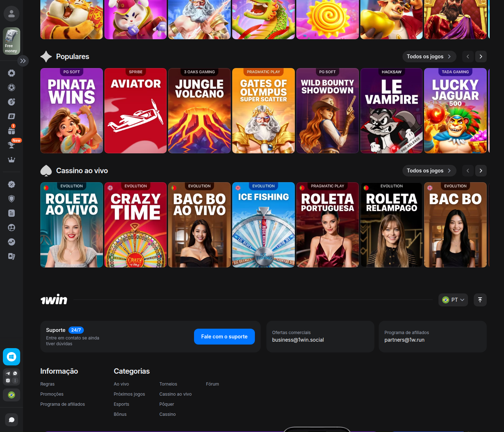Open the Crazy Time live game card

coord(135,225)
